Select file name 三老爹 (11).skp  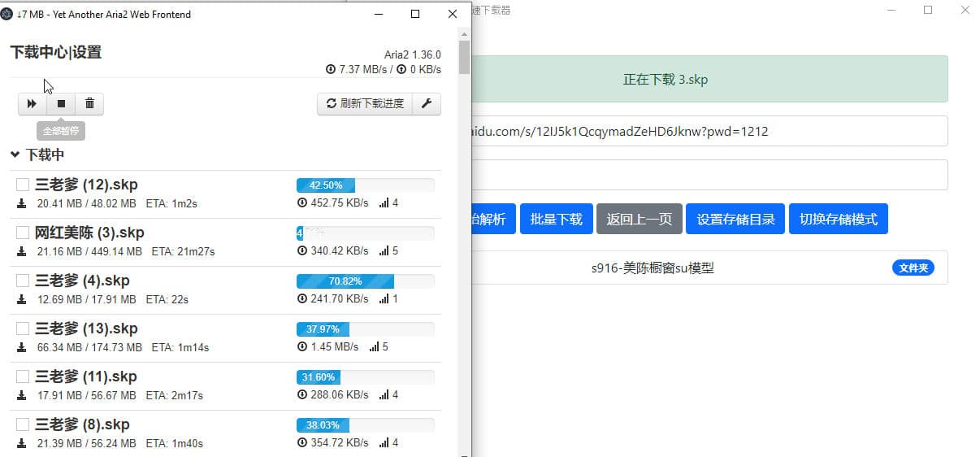[86, 376]
